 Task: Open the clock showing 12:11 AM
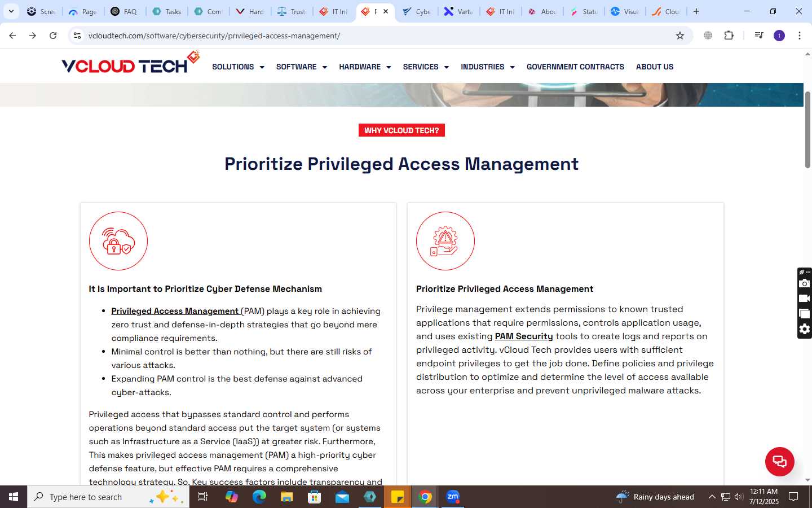[764, 497]
